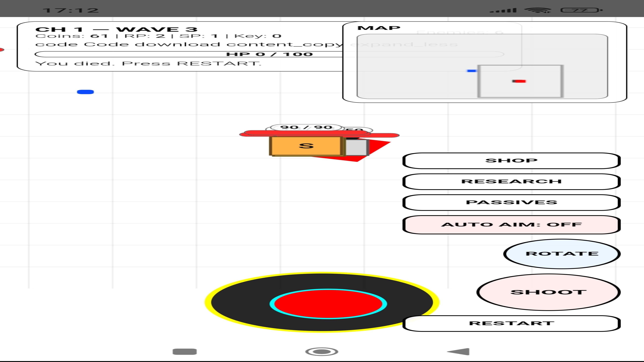Toggle AUTO AIM on
The image size is (644, 362).
point(511,225)
